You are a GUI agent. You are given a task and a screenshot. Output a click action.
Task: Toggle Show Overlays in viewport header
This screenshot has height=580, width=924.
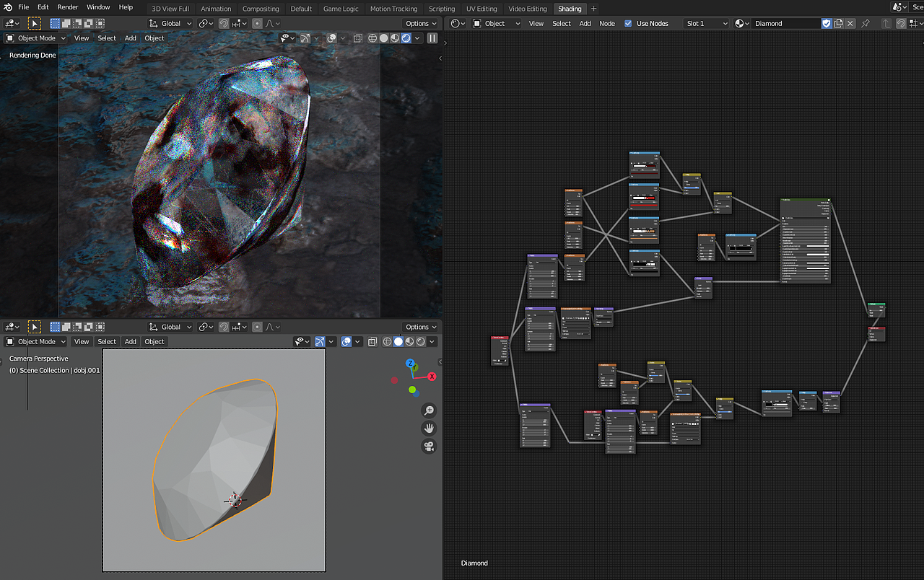click(331, 38)
